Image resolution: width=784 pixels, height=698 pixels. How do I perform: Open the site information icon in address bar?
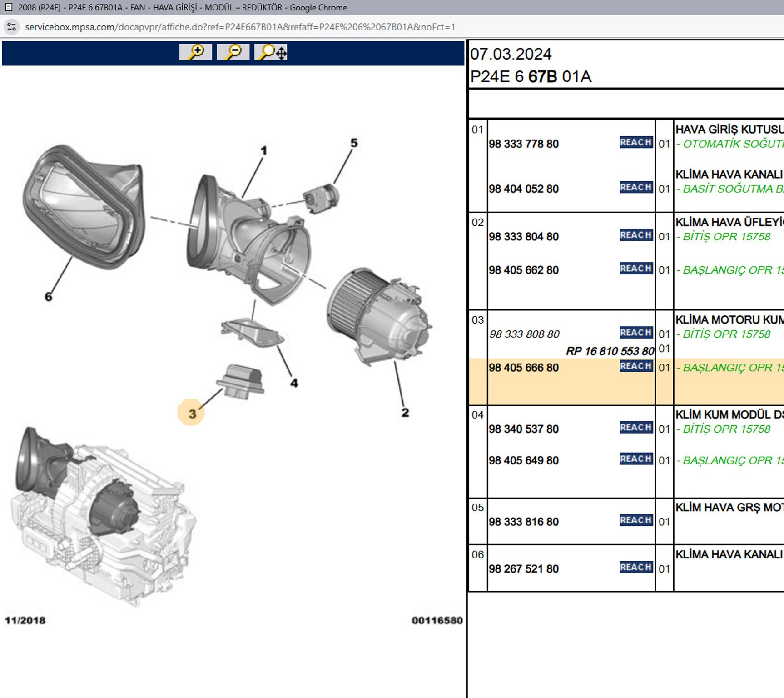point(12,27)
